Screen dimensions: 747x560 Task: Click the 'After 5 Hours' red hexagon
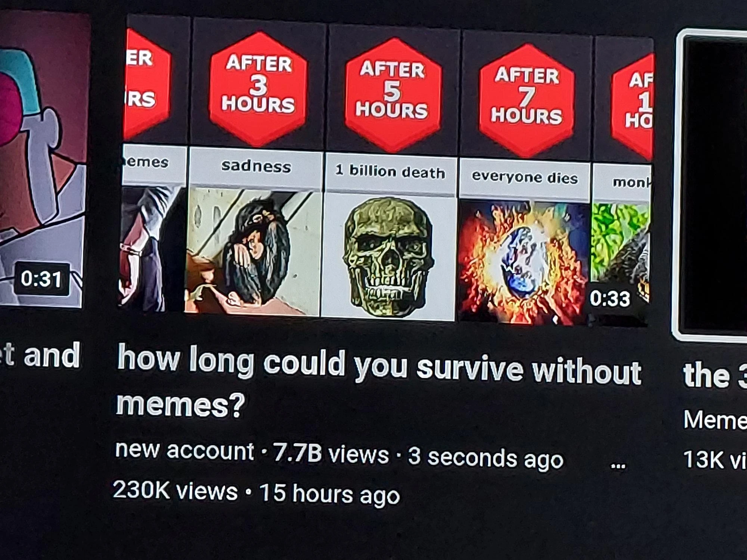tap(392, 95)
